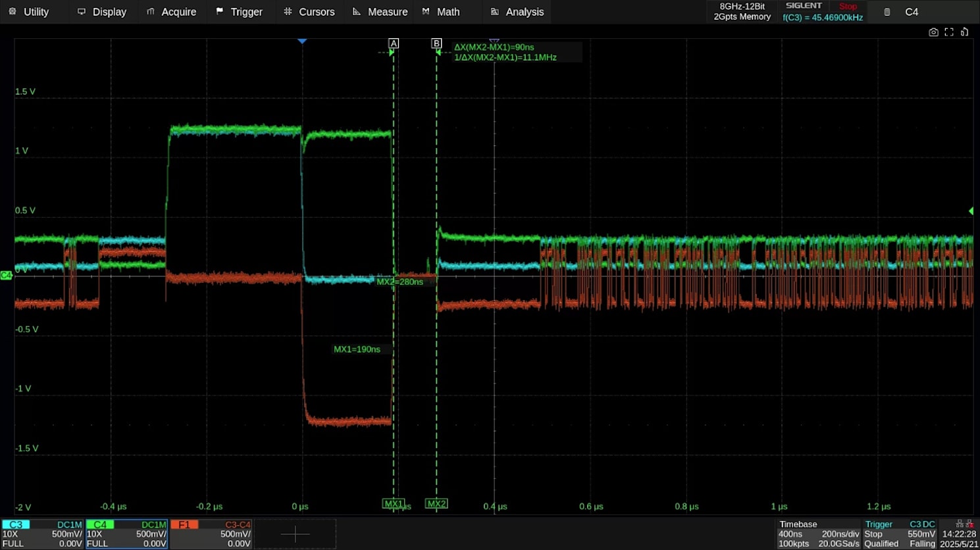The height and width of the screenshot is (550, 980).
Task: Toggle full screen with the expand icon
Action: point(949,32)
